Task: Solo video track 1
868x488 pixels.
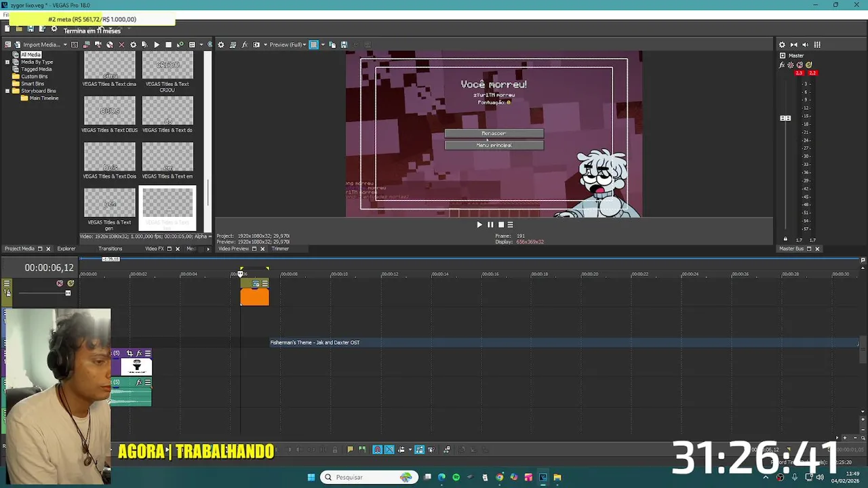Action: tap(70, 283)
